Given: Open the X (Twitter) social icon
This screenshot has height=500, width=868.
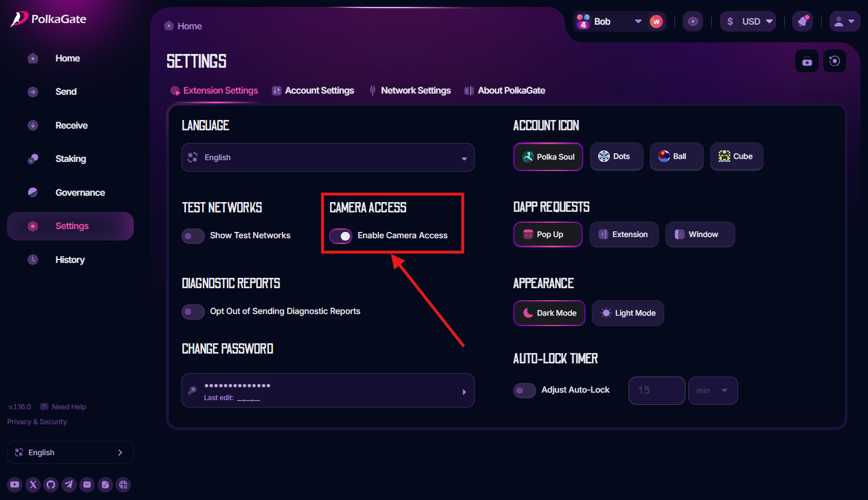Looking at the screenshot, I should click(x=33, y=485).
